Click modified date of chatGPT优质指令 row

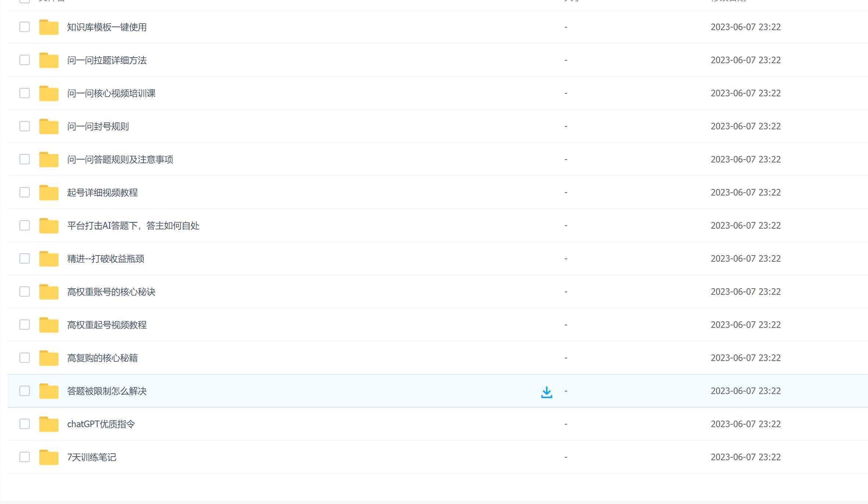[x=745, y=424]
